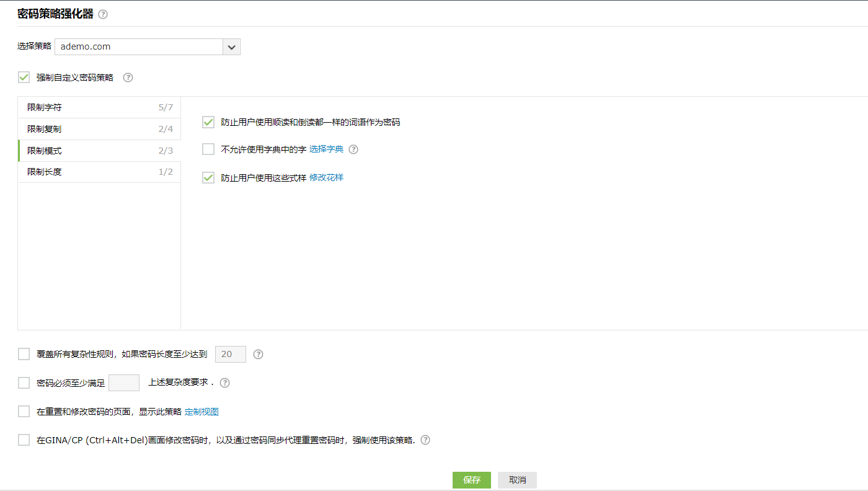Switch to 限制复制 tab

[99, 129]
